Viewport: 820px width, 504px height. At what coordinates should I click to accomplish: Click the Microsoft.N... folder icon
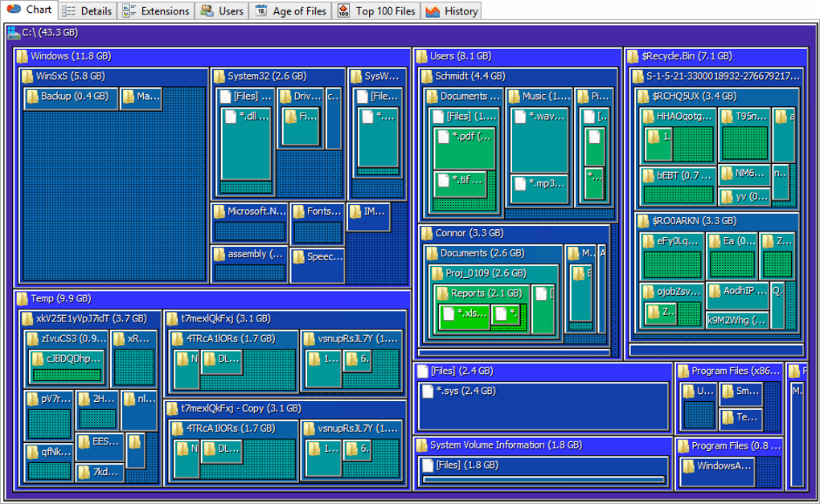(x=219, y=211)
